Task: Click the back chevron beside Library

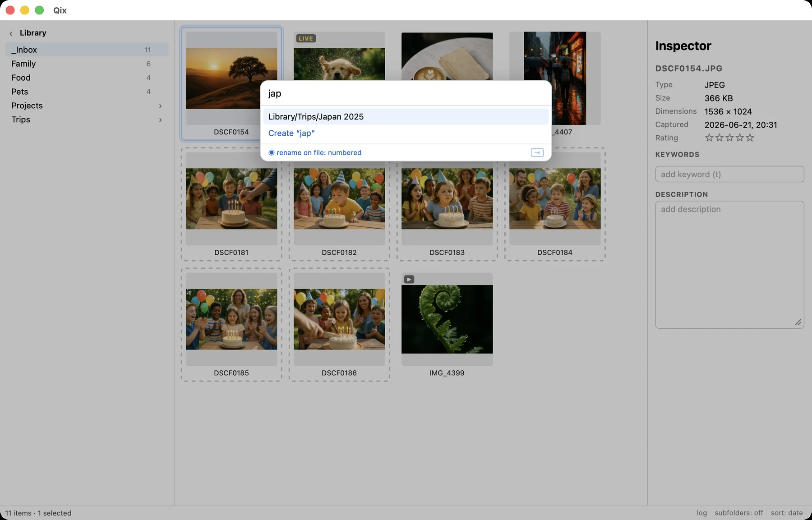Action: point(11,33)
